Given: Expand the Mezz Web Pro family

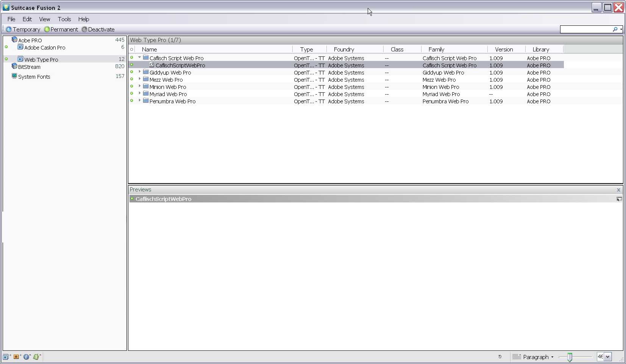Looking at the screenshot, I should click(139, 79).
